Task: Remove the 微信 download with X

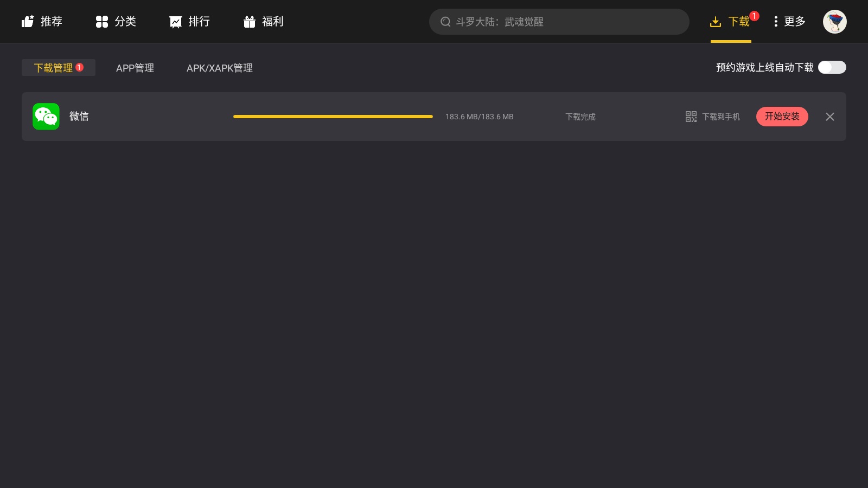Action: [829, 117]
